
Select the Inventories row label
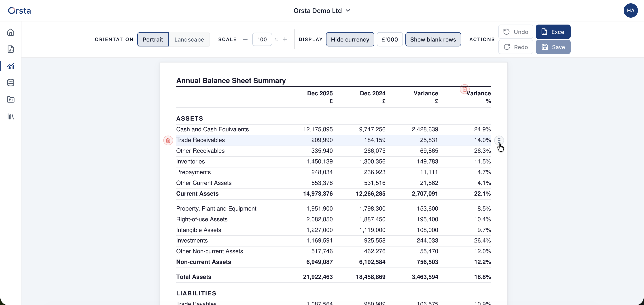point(190,161)
